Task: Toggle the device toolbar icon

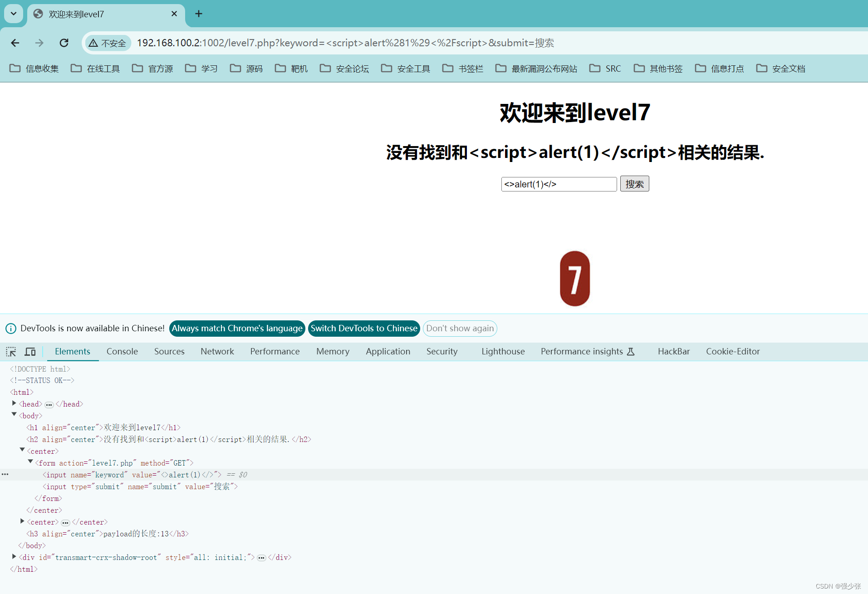Action: (30, 352)
